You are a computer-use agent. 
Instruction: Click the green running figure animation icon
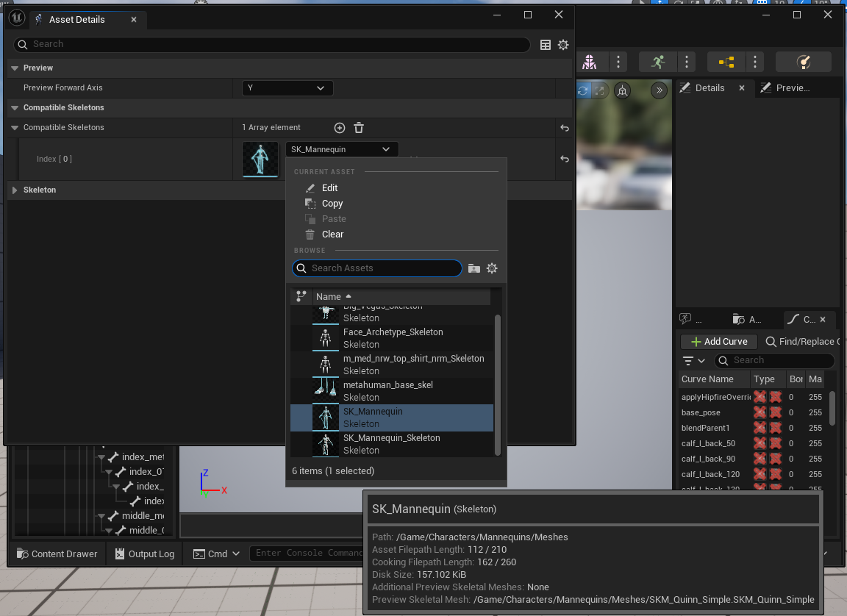click(x=657, y=62)
